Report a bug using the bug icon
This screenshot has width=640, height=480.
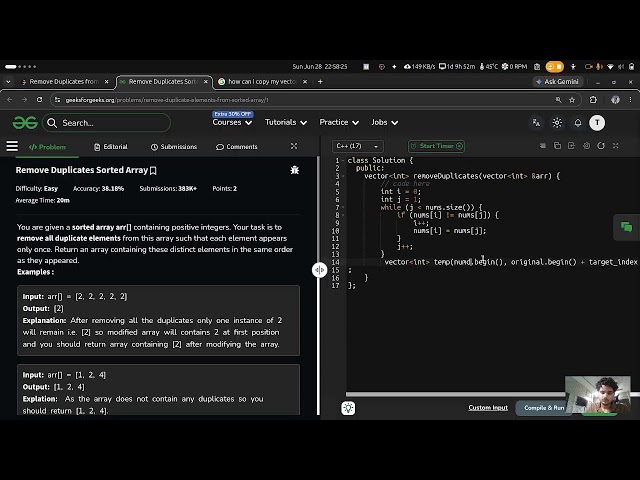(294, 170)
